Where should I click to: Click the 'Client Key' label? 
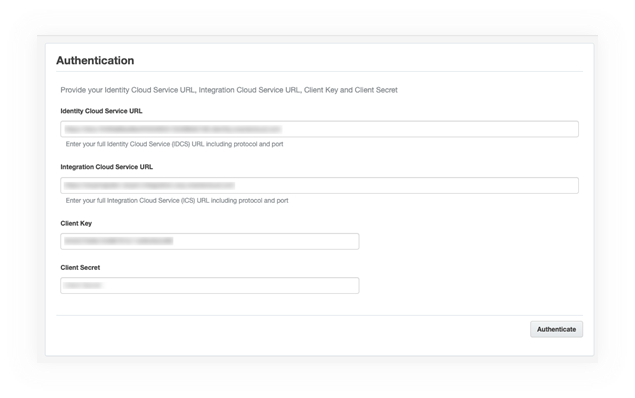pos(76,223)
